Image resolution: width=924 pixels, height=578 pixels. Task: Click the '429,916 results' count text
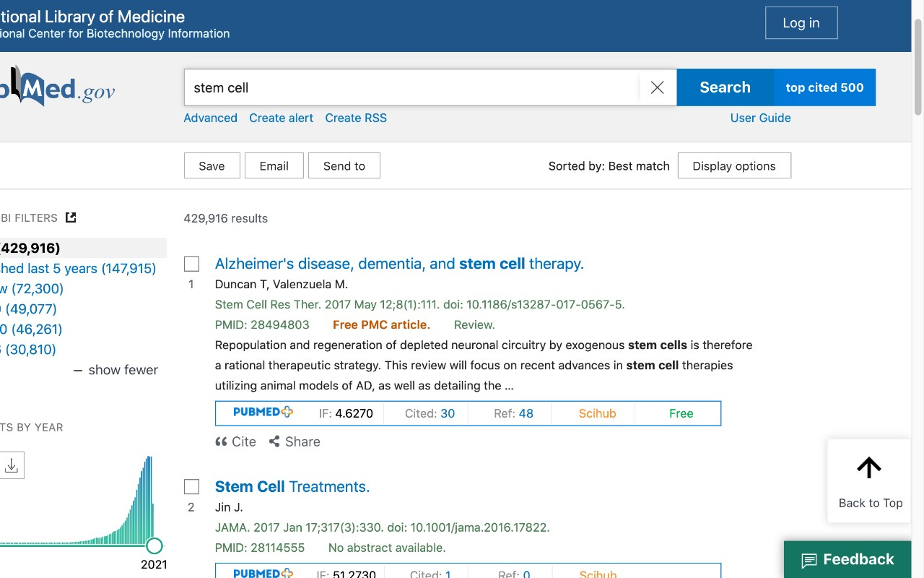point(226,218)
